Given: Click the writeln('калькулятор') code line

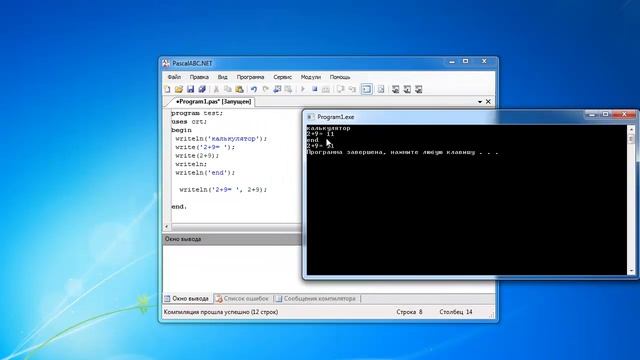Looking at the screenshot, I should click(221, 139).
